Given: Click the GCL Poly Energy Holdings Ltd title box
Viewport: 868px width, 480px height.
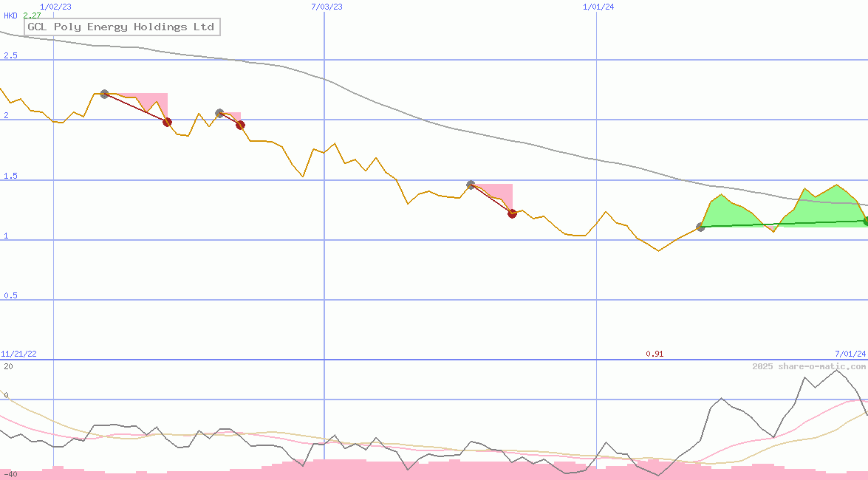Looking at the screenshot, I should (122, 27).
